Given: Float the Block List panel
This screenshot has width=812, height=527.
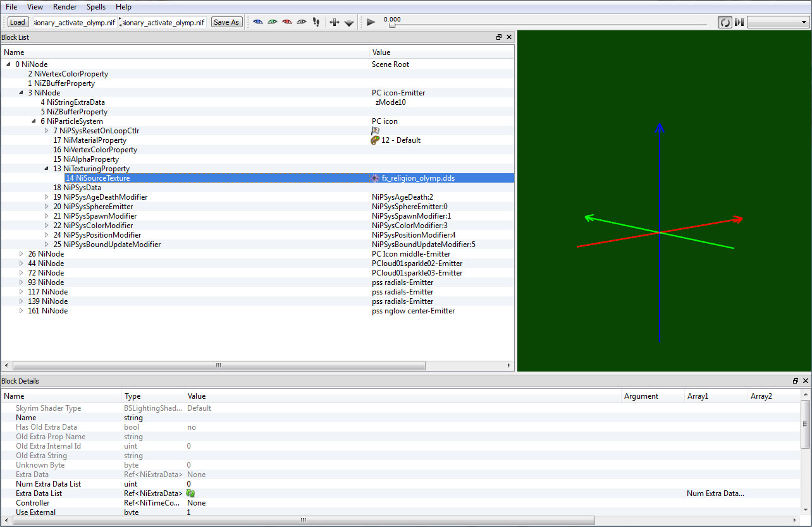Looking at the screenshot, I should pos(499,37).
